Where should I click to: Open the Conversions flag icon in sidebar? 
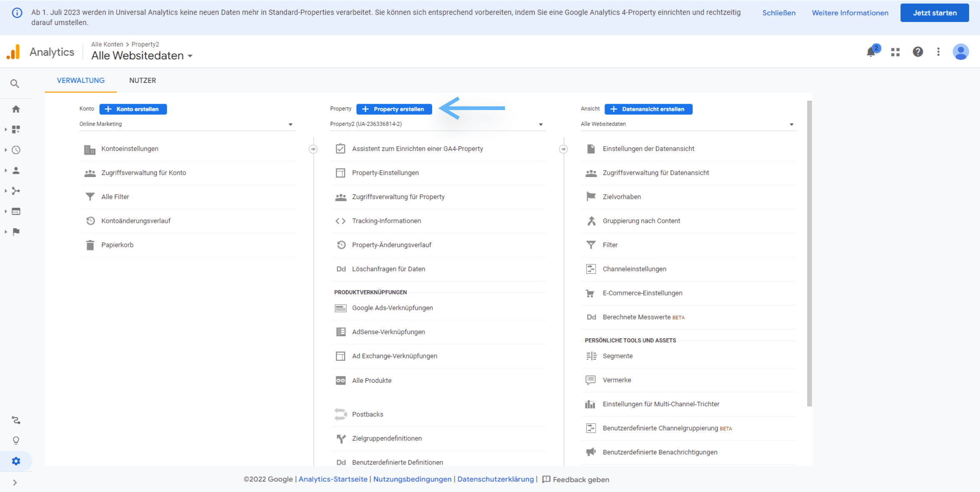click(16, 232)
